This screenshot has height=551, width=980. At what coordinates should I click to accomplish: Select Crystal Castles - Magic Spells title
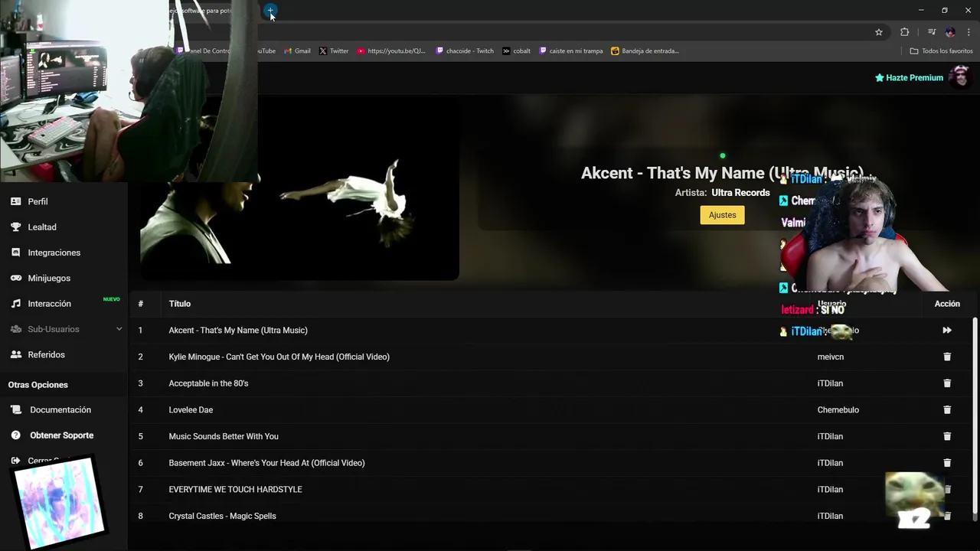click(222, 516)
